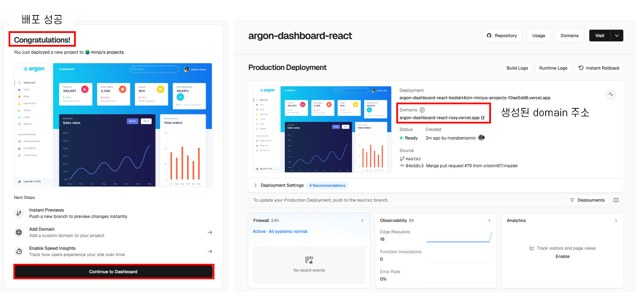Expand the Analytics card chevron
The height and width of the screenshot is (306, 644).
616,221
